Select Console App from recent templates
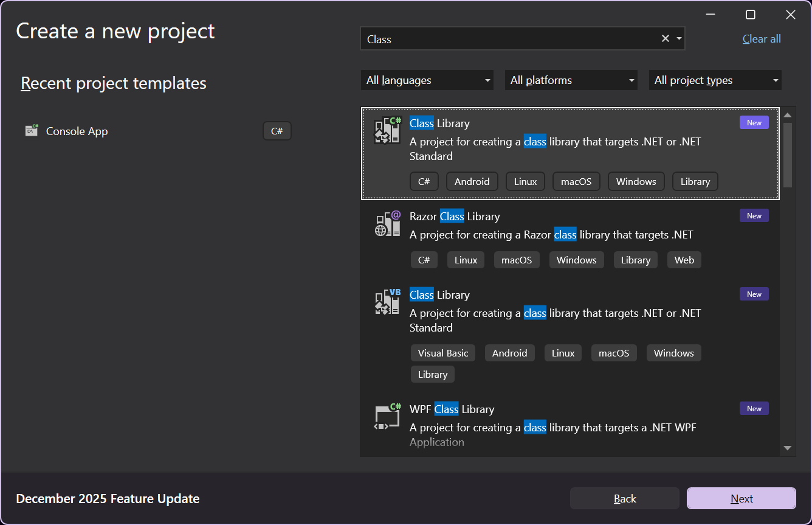Image resolution: width=812 pixels, height=525 pixels. pos(77,131)
